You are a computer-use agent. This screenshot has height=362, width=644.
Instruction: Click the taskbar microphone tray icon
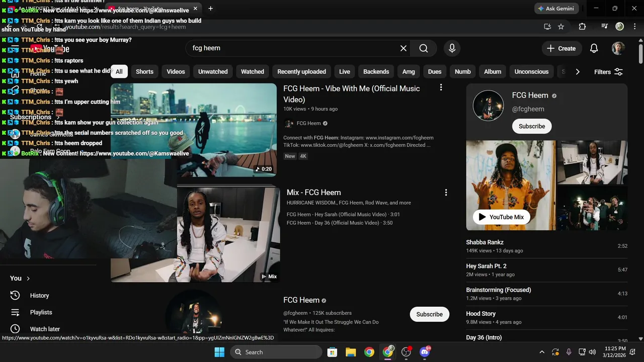point(569,352)
